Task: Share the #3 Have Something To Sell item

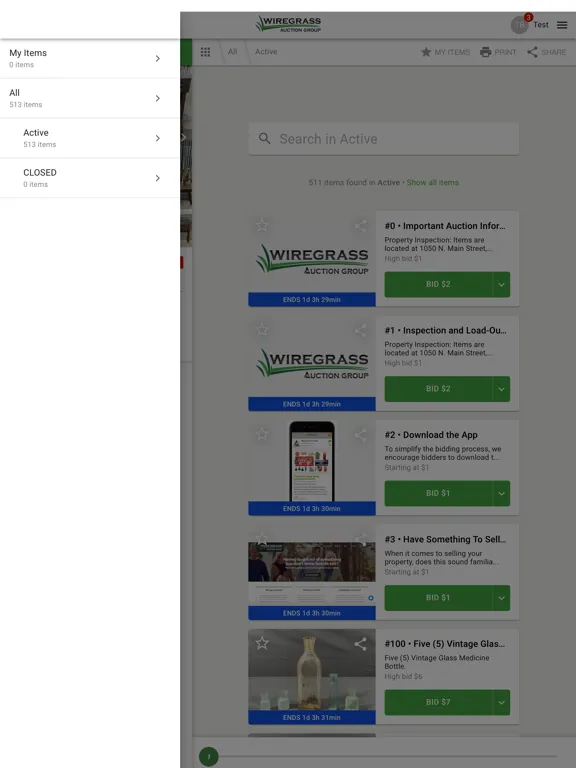Action: (360, 539)
